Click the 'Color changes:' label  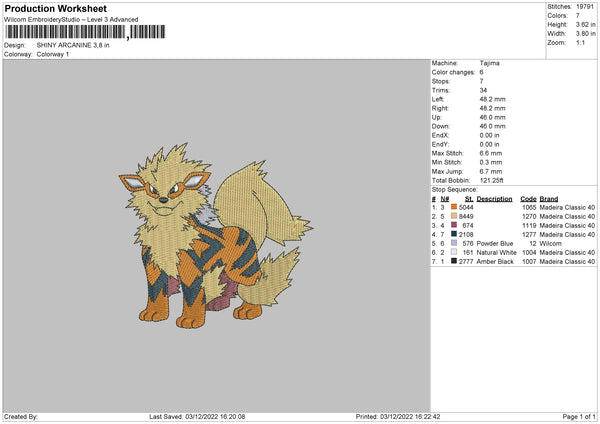[x=453, y=72]
